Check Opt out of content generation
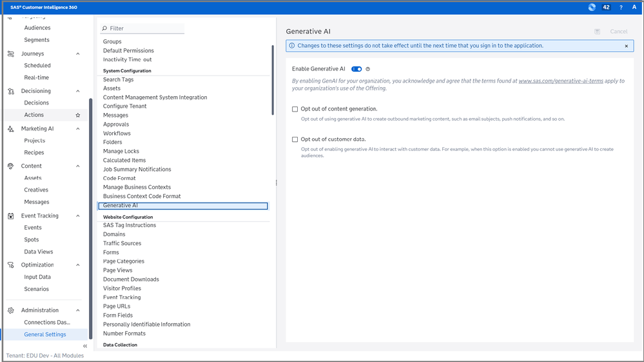 (295, 109)
